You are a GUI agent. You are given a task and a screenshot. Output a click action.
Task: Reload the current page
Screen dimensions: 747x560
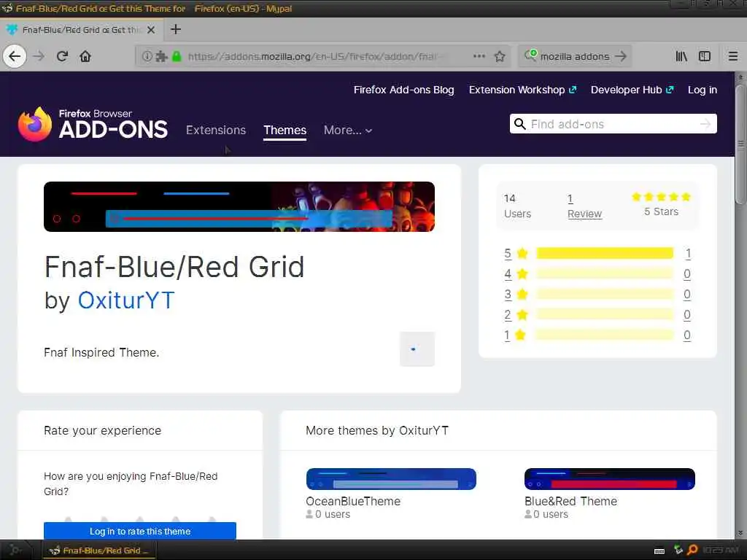(62, 56)
